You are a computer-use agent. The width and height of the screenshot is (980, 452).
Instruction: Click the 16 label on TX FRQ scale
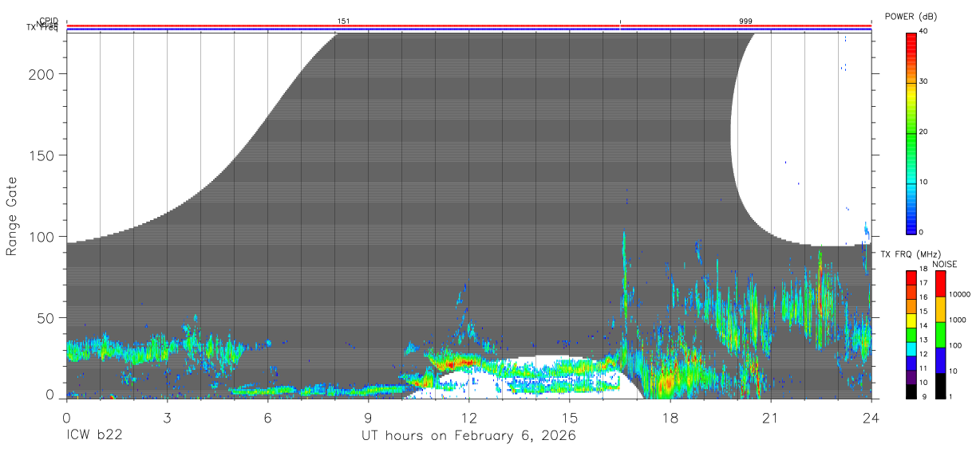click(923, 297)
